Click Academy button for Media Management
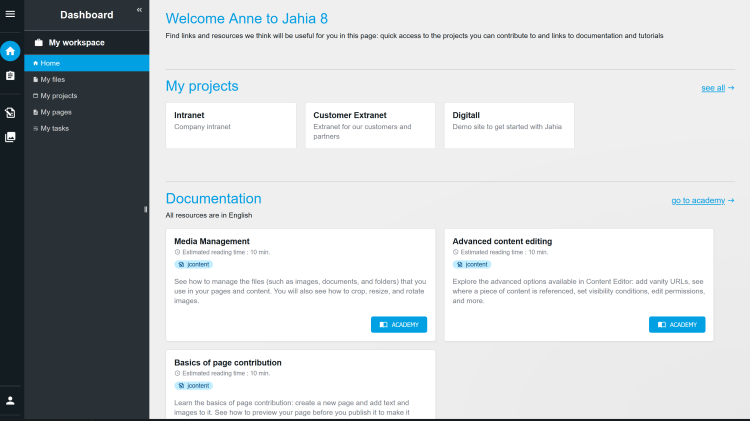This screenshot has height=421, width=750. (x=399, y=324)
